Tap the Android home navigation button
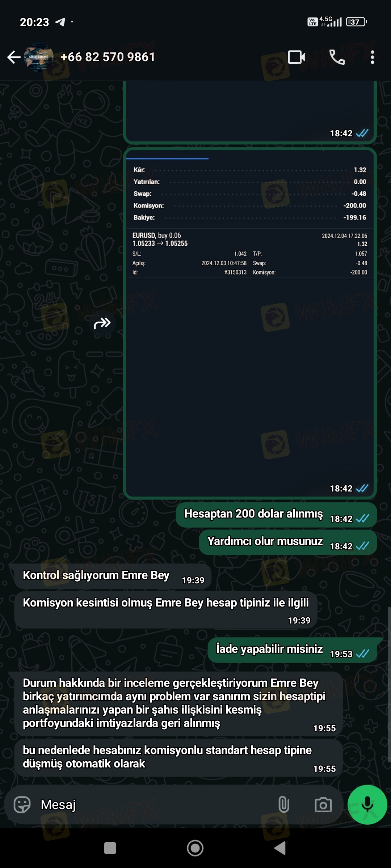The image size is (391, 868). click(195, 848)
